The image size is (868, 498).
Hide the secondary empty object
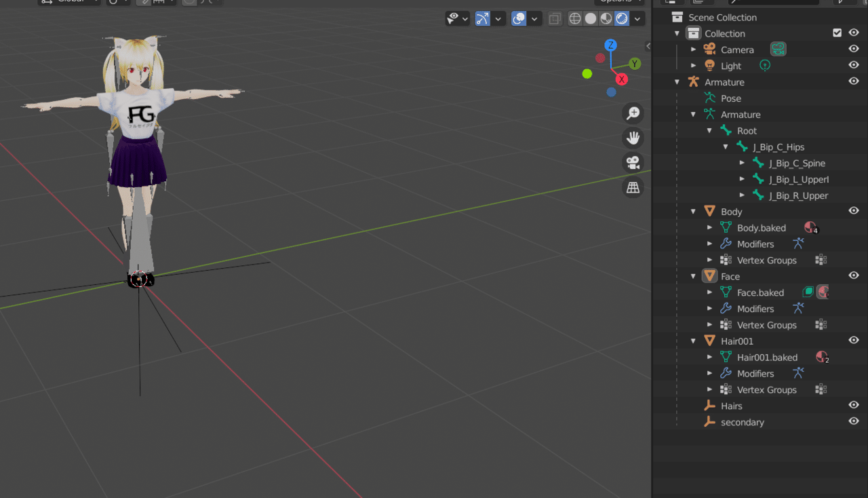click(x=854, y=421)
